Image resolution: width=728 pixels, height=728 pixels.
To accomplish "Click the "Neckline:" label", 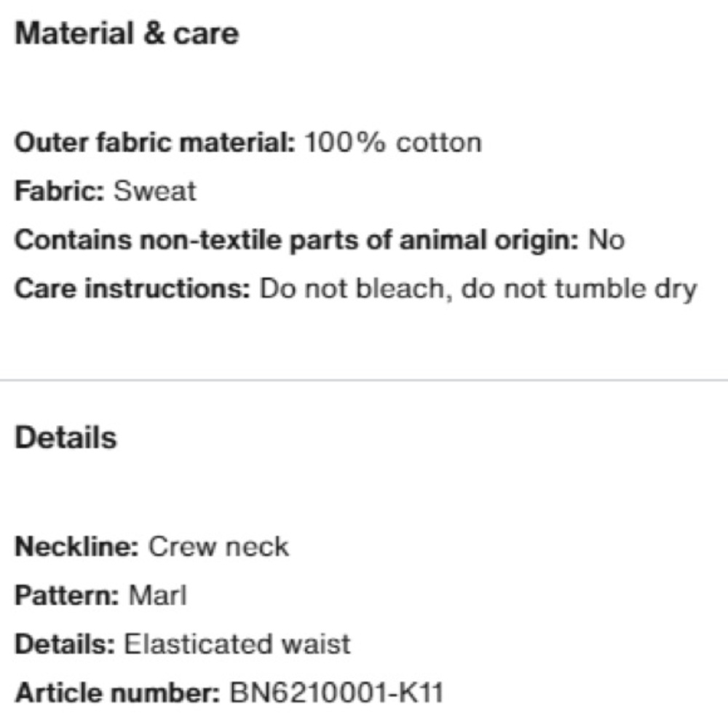I will click(76, 546).
